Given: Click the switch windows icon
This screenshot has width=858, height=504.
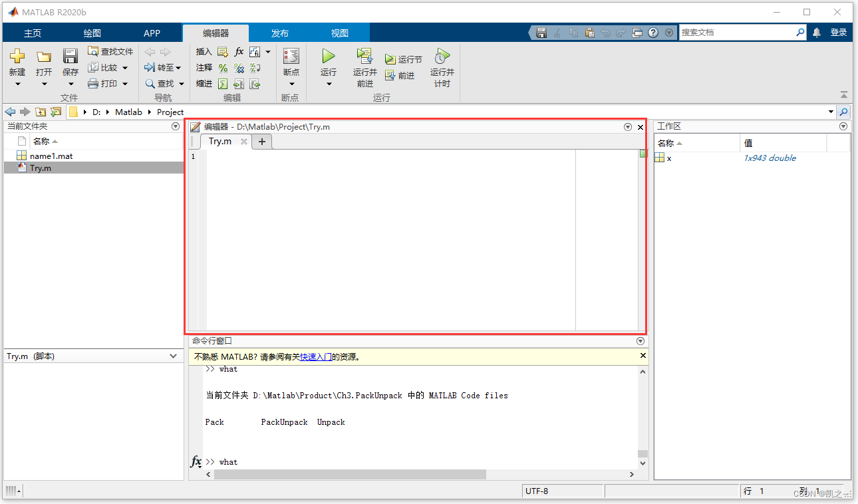Looking at the screenshot, I should (637, 32).
